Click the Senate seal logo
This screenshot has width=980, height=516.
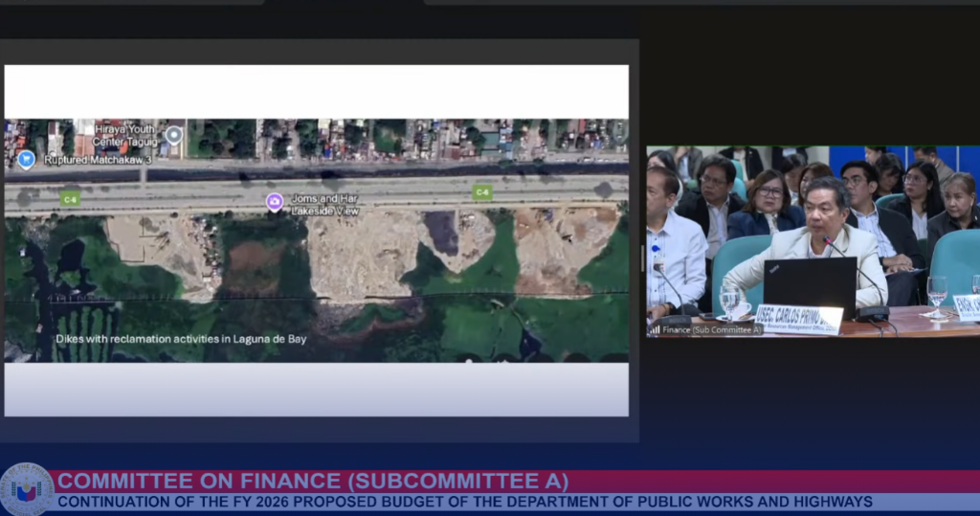[27, 489]
